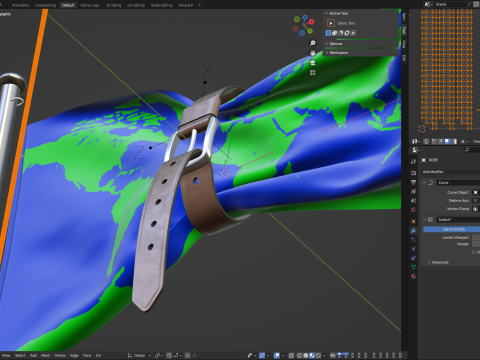This screenshot has width=480, height=360.
Task: Open Object properties orange square icon
Action: pos(413,221)
